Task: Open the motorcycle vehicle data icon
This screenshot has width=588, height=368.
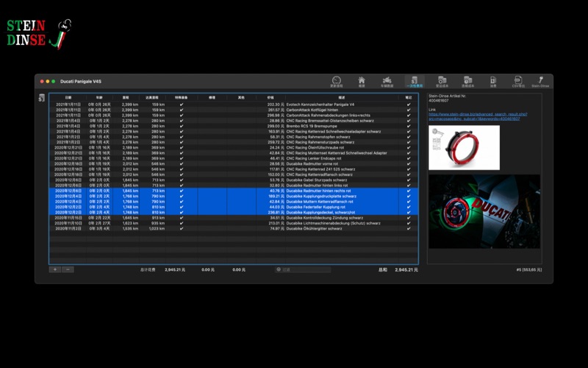Action: (x=387, y=82)
